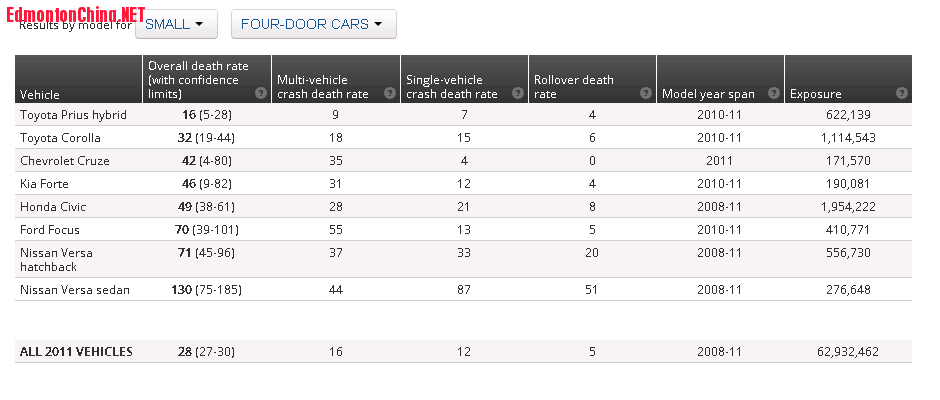Click the EdmontonChina.NET watermark logo

coord(75,12)
